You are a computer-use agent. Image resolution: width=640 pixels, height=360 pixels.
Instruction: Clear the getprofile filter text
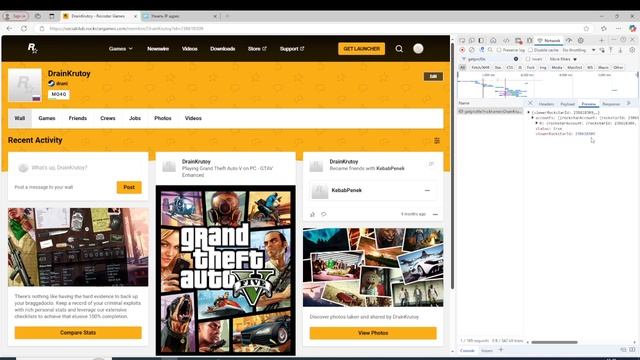(x=516, y=59)
